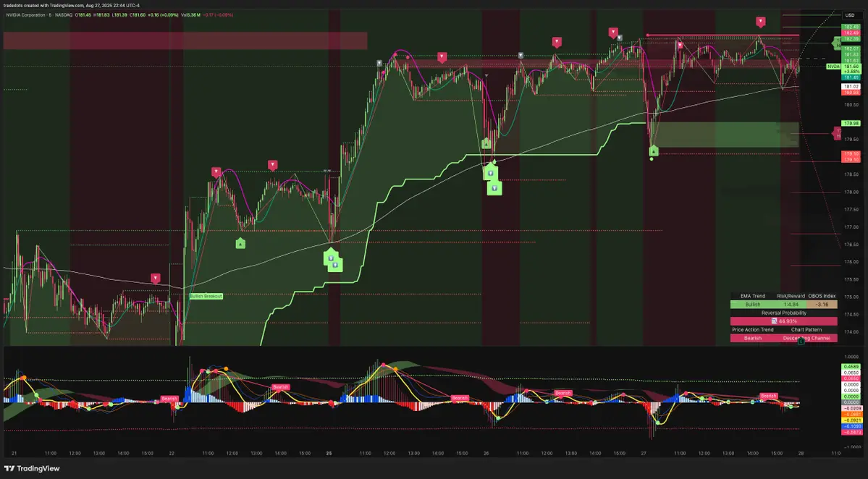Screen dimensions: 868x479
Task: Click the yellow -0.0921 oscillator value tag
Action: pos(851,420)
